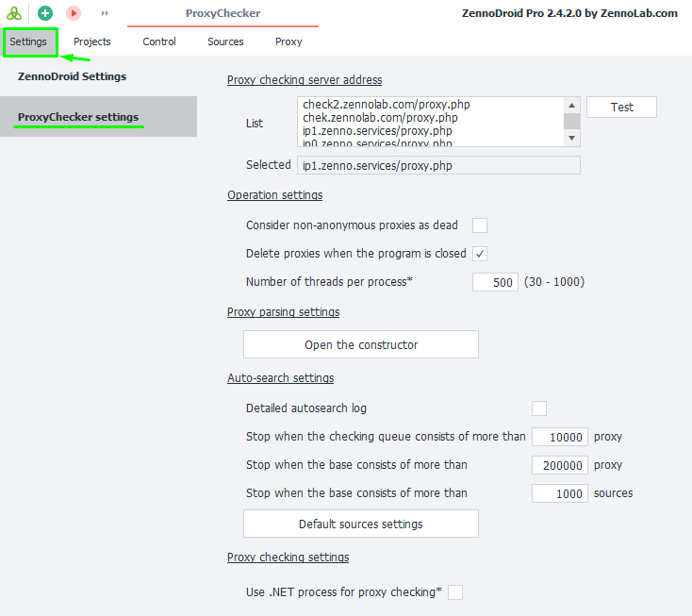The image size is (692, 616).
Task: Click the ZennoDroid Pro 2.4.2.0 title text
Action: click(569, 13)
